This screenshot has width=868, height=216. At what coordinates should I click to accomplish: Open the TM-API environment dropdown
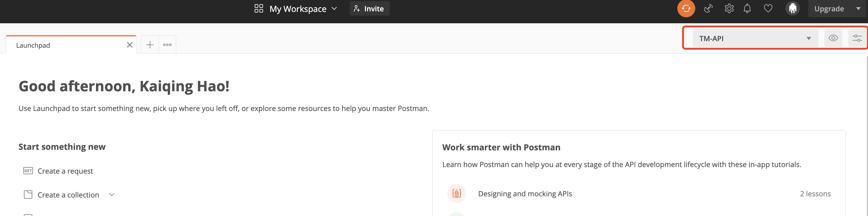755,38
